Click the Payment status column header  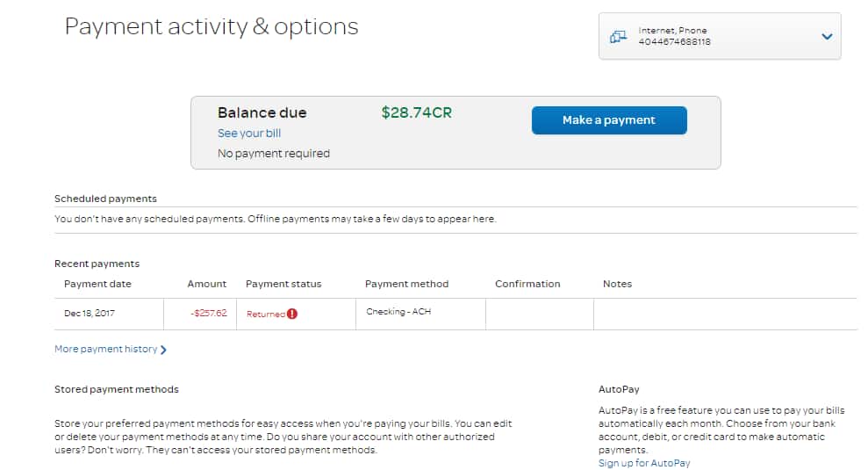[283, 284]
